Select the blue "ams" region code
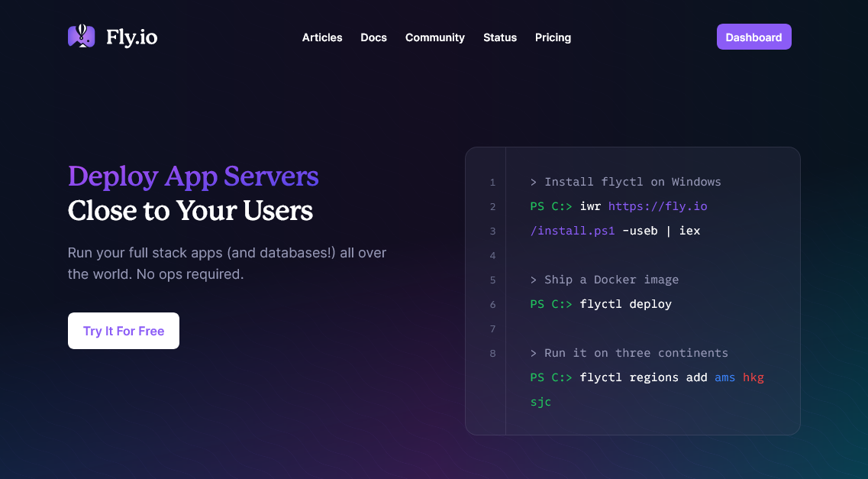The image size is (868, 479). pyautogui.click(x=725, y=377)
